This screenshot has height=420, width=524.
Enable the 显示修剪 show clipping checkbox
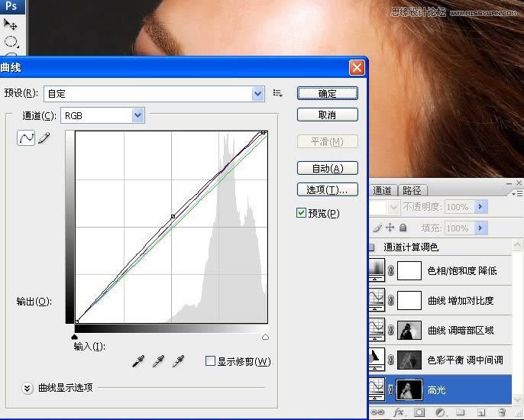pos(211,361)
